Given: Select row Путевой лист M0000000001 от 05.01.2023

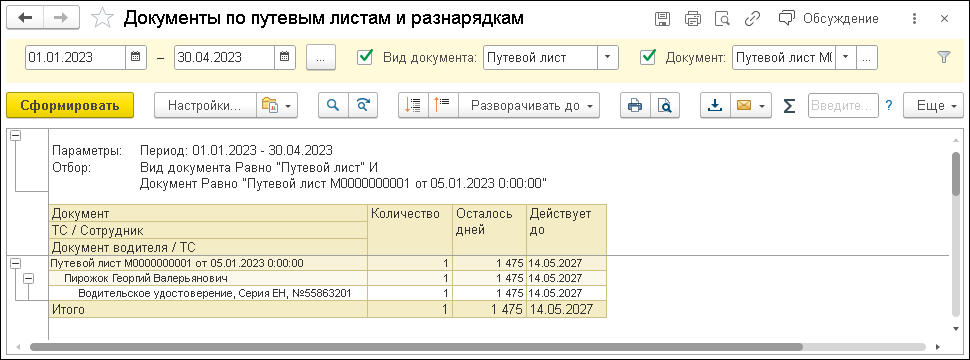Looking at the screenshot, I should (208, 263).
